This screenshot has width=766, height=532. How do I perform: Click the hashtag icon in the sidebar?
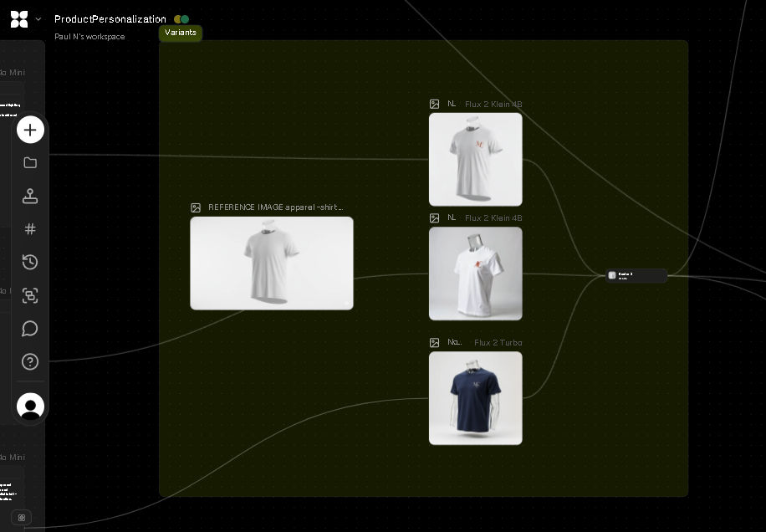[x=30, y=228]
